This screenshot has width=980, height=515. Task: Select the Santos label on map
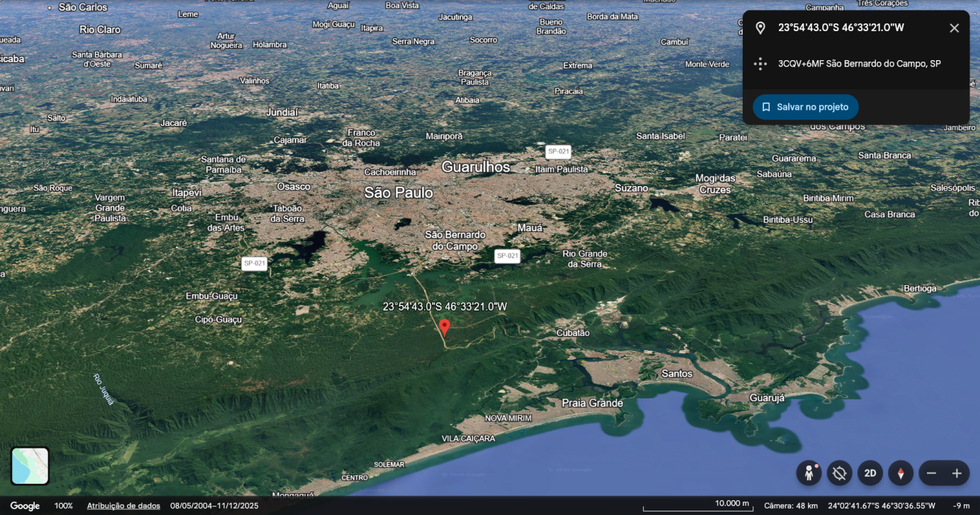pos(677,373)
